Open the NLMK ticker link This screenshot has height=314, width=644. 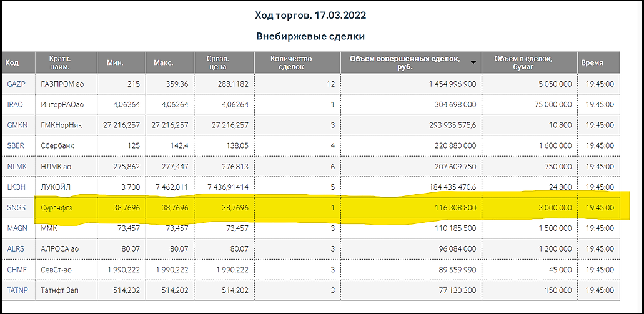[17, 167]
